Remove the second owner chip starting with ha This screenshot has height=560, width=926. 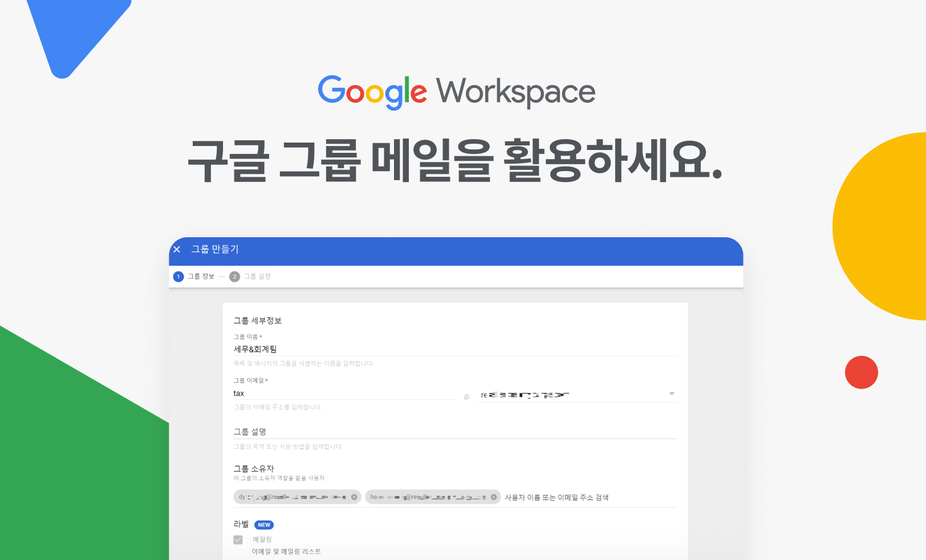tap(494, 497)
